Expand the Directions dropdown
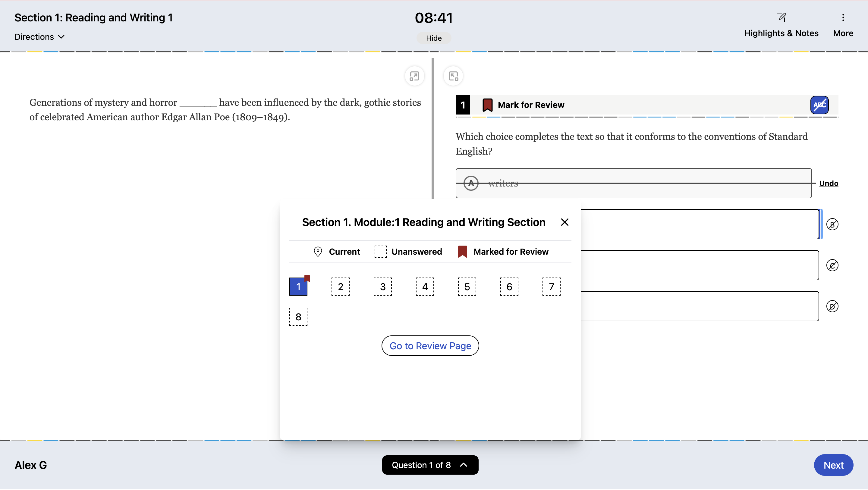Image resolution: width=868 pixels, height=490 pixels. point(39,37)
